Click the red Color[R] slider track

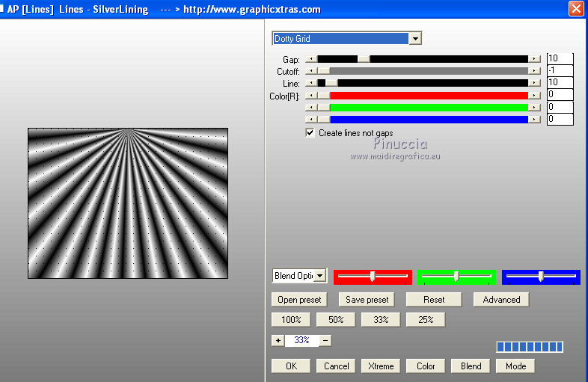tap(423, 96)
